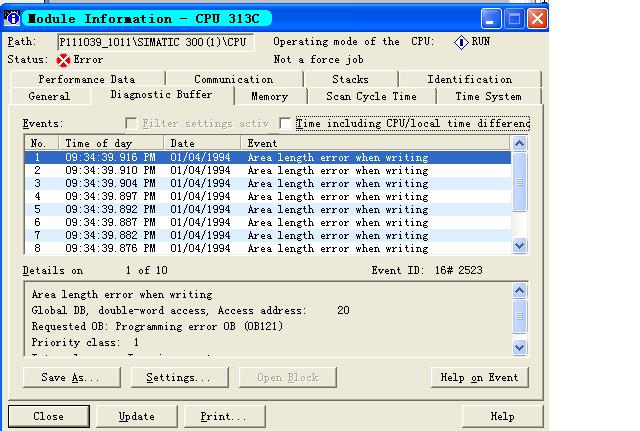Select event row 2 at 09:34:39.910 PM
Screen dimensions: 640x431
268,171
